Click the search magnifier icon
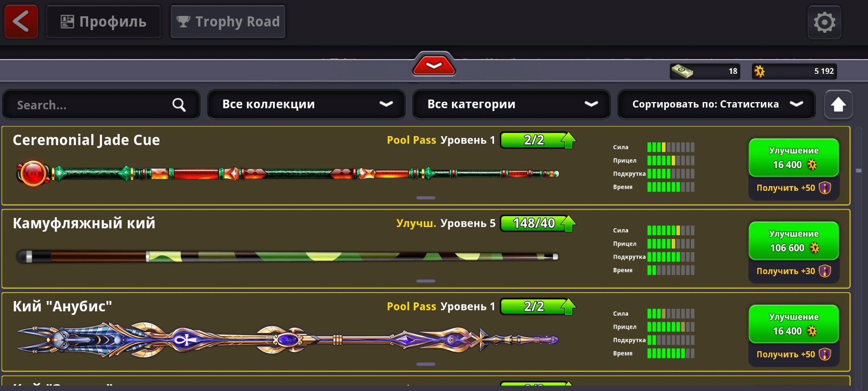This screenshot has height=391, width=868. [179, 105]
